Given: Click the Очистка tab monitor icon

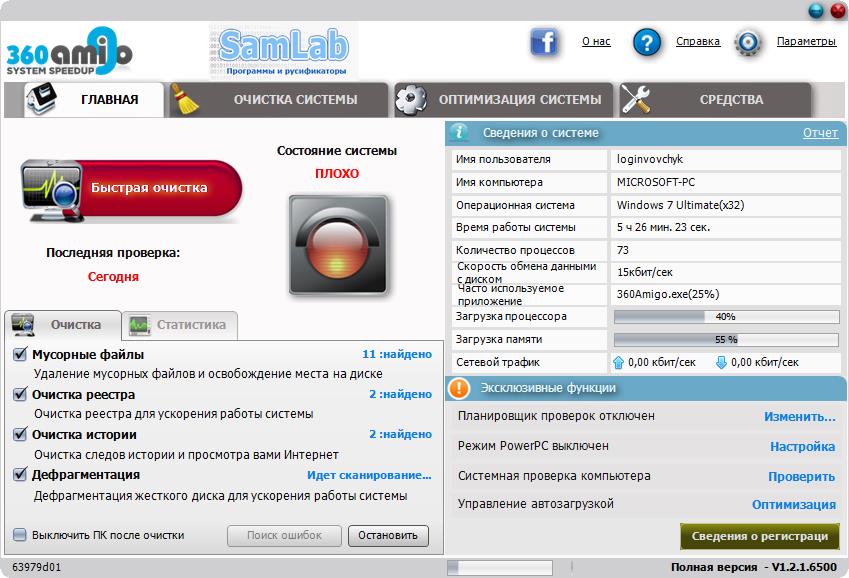Looking at the screenshot, I should click(23, 324).
